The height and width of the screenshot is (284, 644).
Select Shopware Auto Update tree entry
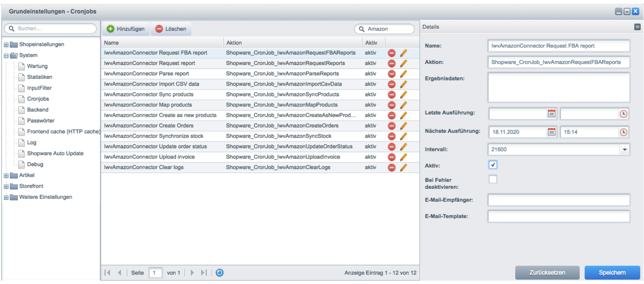click(55, 153)
